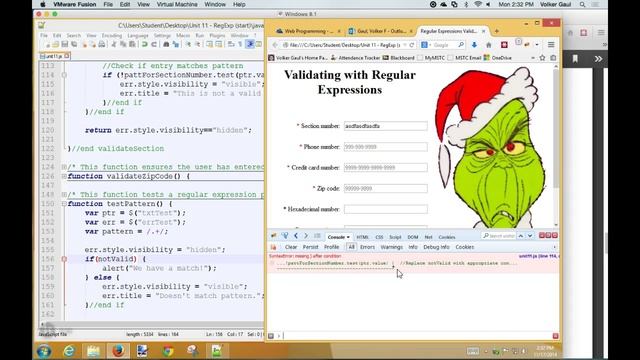Image resolution: width=640 pixels, height=360 pixels.
Task: Click the Firefox icon on Windows taskbar
Action: coord(118,351)
